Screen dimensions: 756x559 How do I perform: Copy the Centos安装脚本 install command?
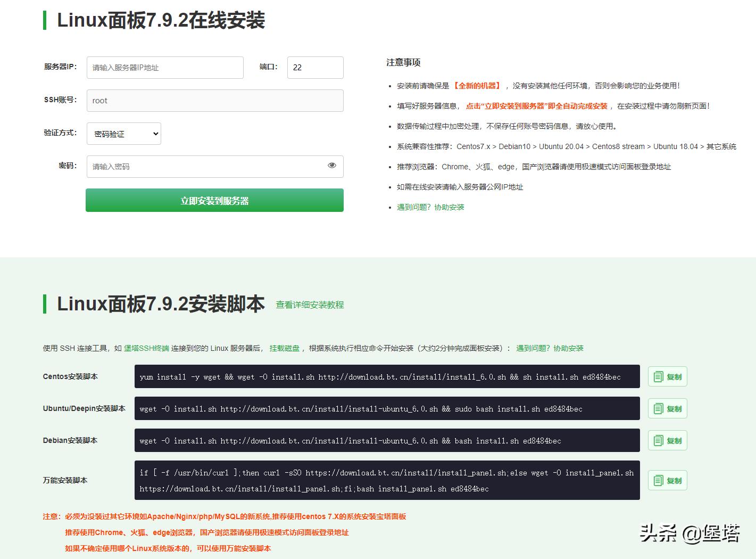[667, 376]
